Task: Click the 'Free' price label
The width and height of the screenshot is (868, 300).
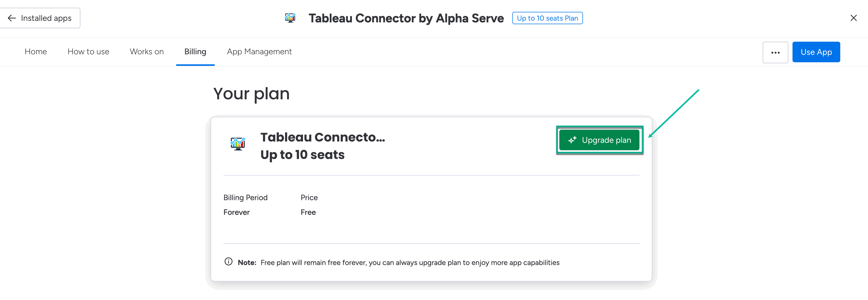Action: point(308,212)
